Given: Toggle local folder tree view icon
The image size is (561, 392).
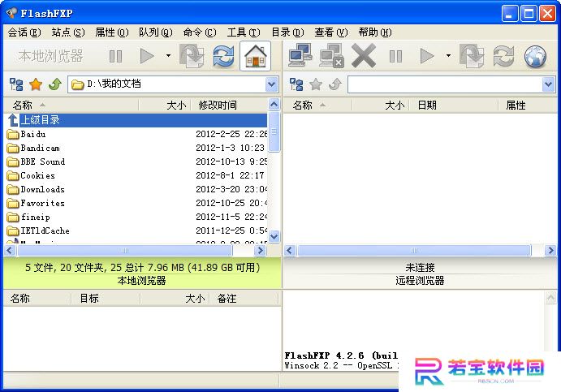Looking at the screenshot, I should (x=16, y=84).
